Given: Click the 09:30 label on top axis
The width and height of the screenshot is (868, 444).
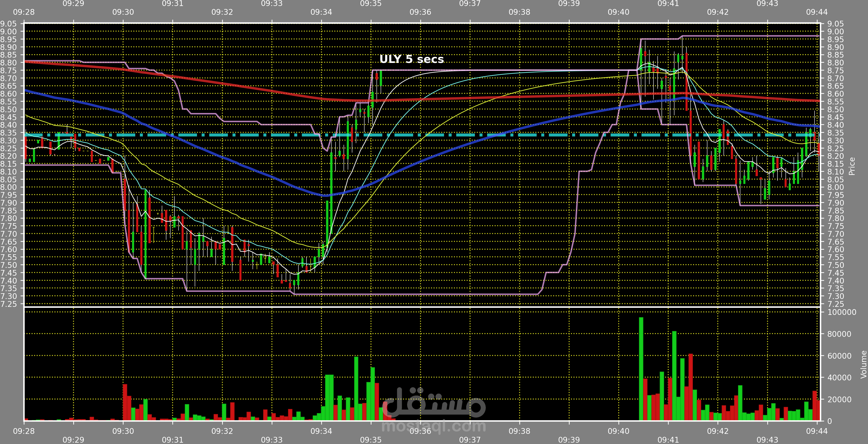Looking at the screenshot, I should [x=123, y=12].
